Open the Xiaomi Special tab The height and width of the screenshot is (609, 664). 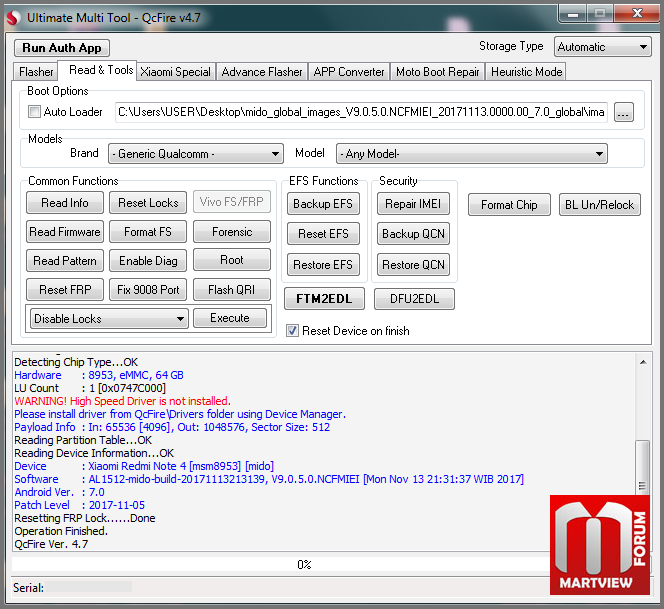(x=175, y=72)
